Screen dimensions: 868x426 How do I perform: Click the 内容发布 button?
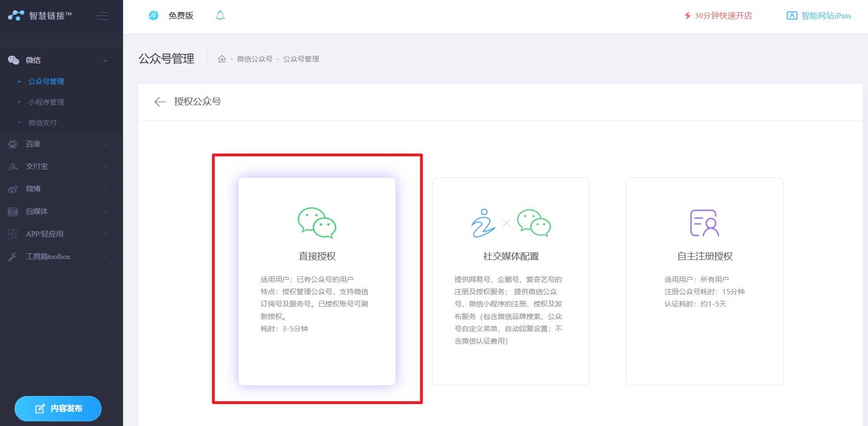click(58, 409)
